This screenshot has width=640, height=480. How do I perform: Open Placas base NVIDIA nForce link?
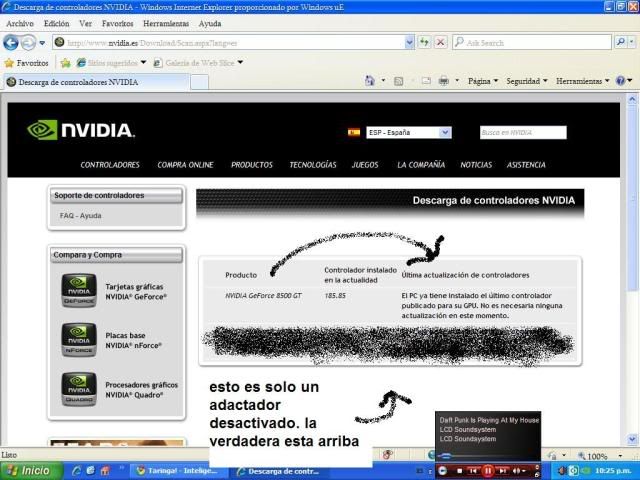coord(133,340)
